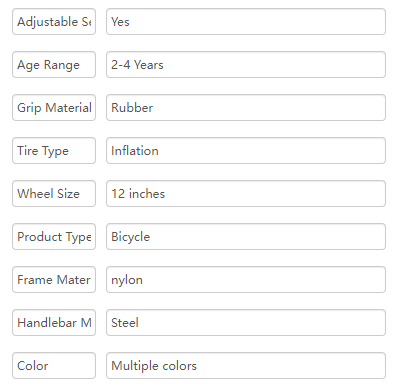The width and height of the screenshot is (393, 389).
Task: Select the 'Bicycle' value field
Action: 246,237
